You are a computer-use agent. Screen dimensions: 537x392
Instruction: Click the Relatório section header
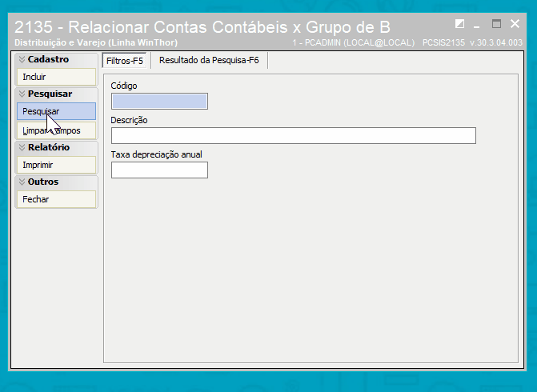click(57, 147)
